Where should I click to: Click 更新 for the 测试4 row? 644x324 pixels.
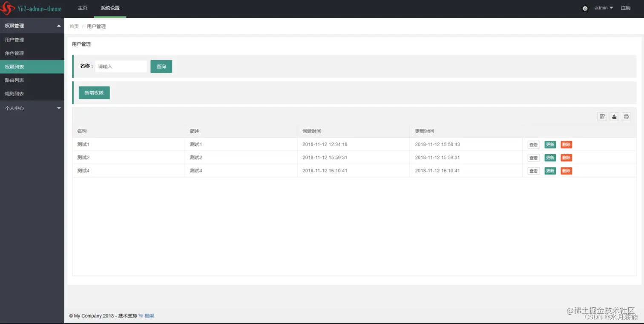tap(550, 171)
